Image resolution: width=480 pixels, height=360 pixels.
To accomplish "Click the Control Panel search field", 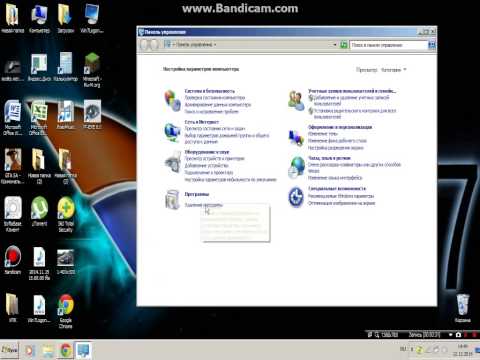I will pos(389,45).
